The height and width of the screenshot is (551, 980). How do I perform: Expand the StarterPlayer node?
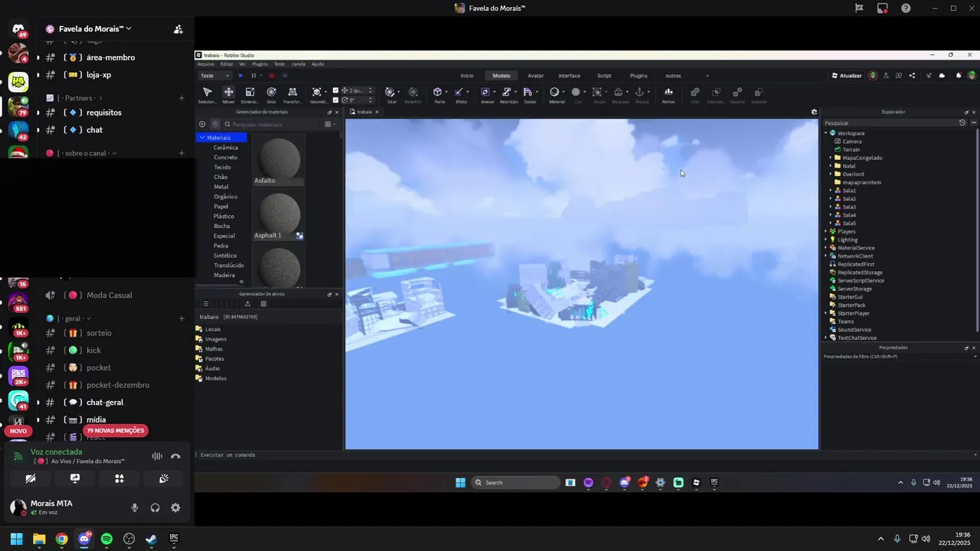(826, 313)
